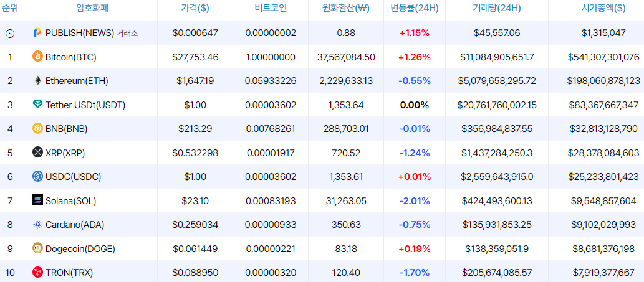644x282 pixels.
Task: Click the XRP black logo icon
Action: (37, 153)
